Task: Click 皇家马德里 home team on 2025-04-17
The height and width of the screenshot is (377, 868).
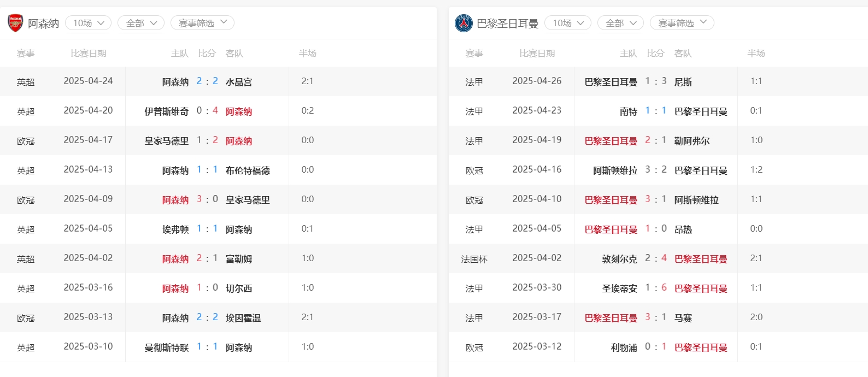Action: (x=166, y=141)
